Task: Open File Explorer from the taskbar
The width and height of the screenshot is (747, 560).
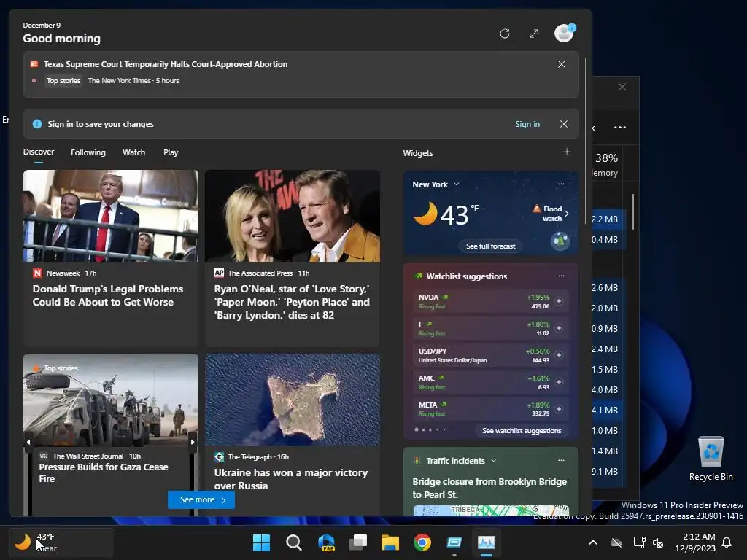Action: point(390,542)
